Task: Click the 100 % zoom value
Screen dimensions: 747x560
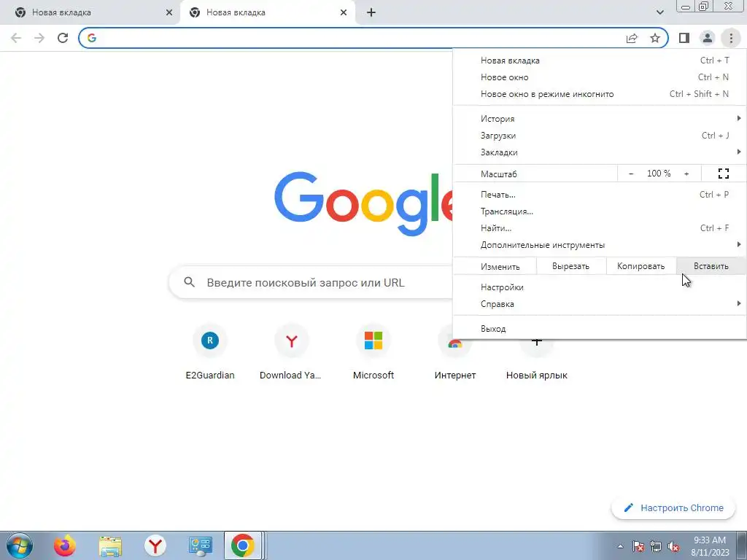Action: click(x=659, y=174)
